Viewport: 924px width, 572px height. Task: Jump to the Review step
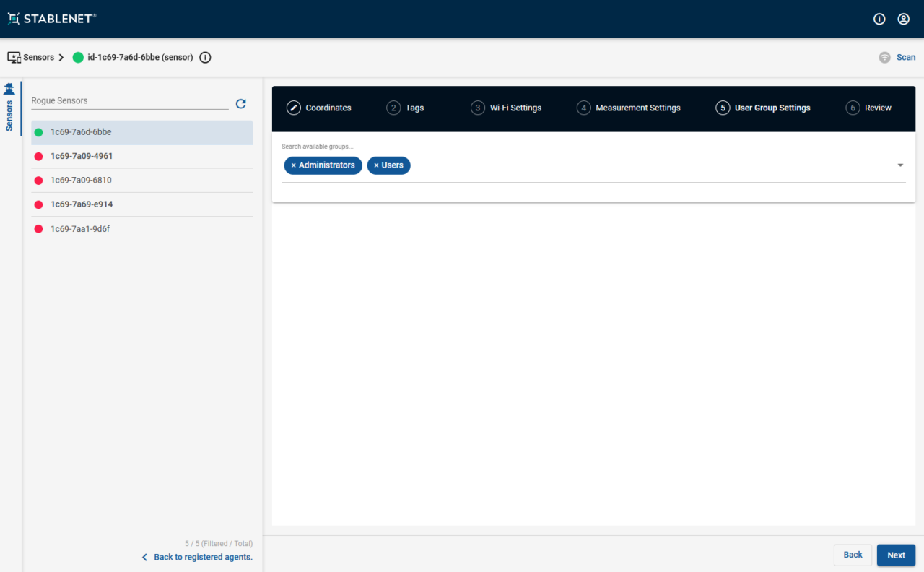coord(869,108)
